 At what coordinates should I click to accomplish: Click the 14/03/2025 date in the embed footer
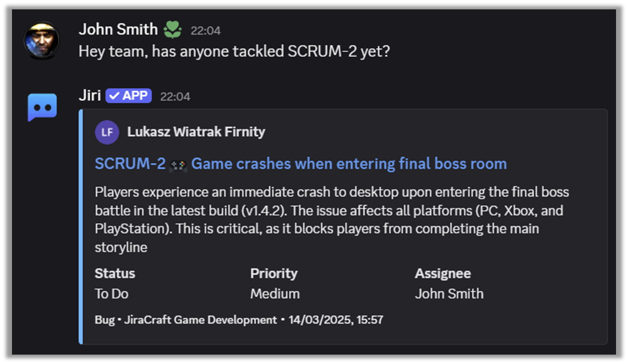(x=336, y=320)
